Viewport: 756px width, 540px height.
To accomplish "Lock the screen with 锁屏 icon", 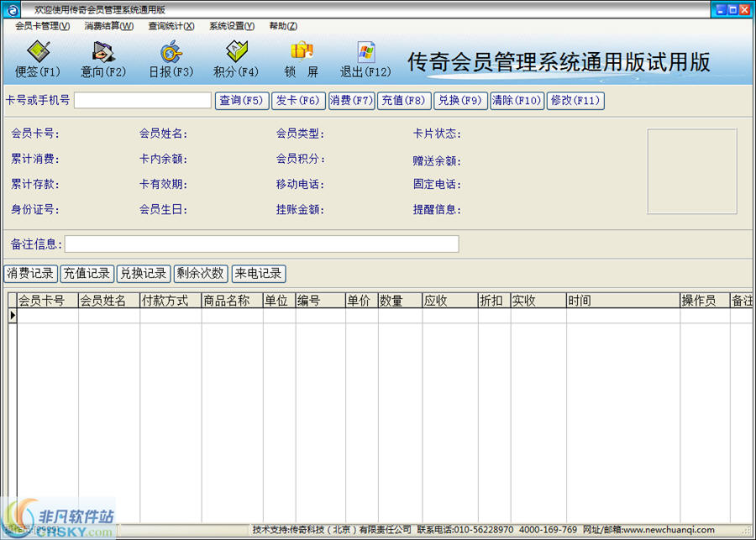I will tap(302, 60).
